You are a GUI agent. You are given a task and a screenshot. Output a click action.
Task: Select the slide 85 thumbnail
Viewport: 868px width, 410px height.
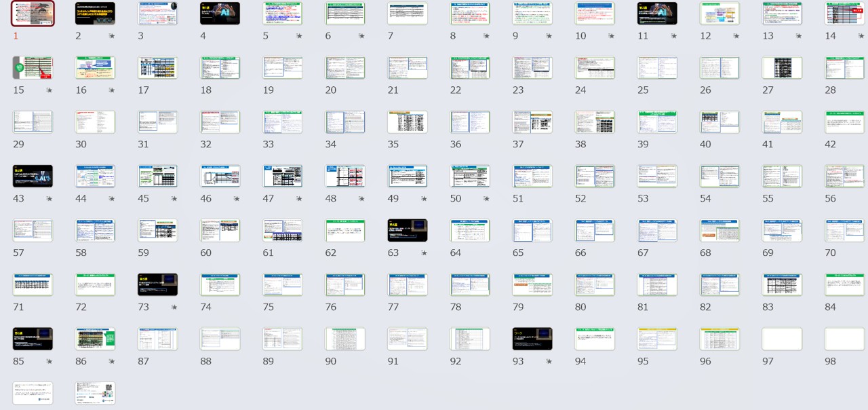click(x=33, y=339)
